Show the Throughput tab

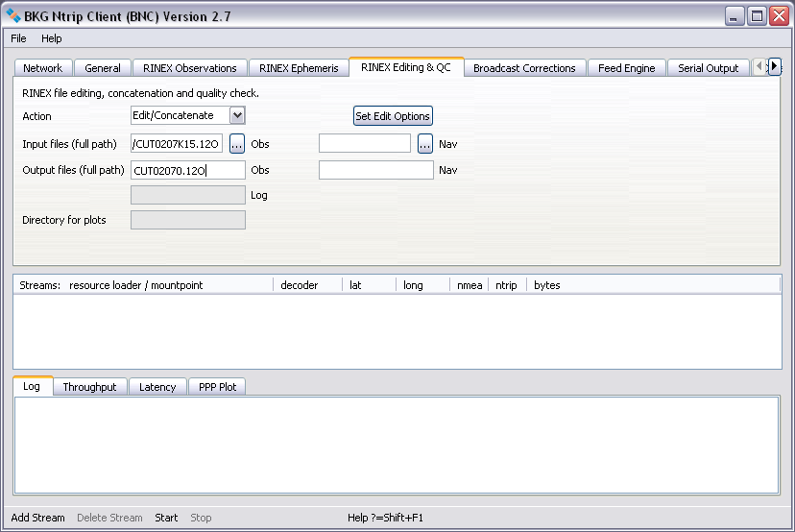(89, 387)
